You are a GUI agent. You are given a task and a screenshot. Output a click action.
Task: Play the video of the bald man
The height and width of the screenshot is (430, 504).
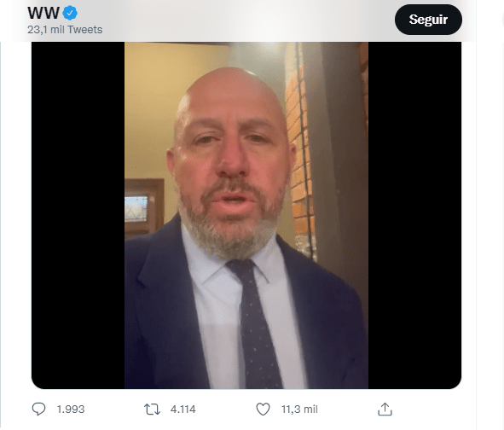pyautogui.click(x=246, y=215)
